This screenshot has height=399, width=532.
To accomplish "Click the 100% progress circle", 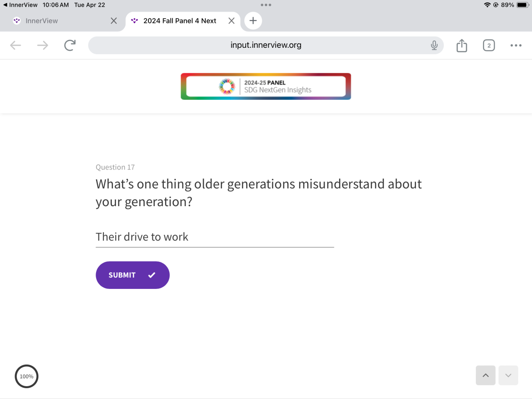I will tap(27, 377).
